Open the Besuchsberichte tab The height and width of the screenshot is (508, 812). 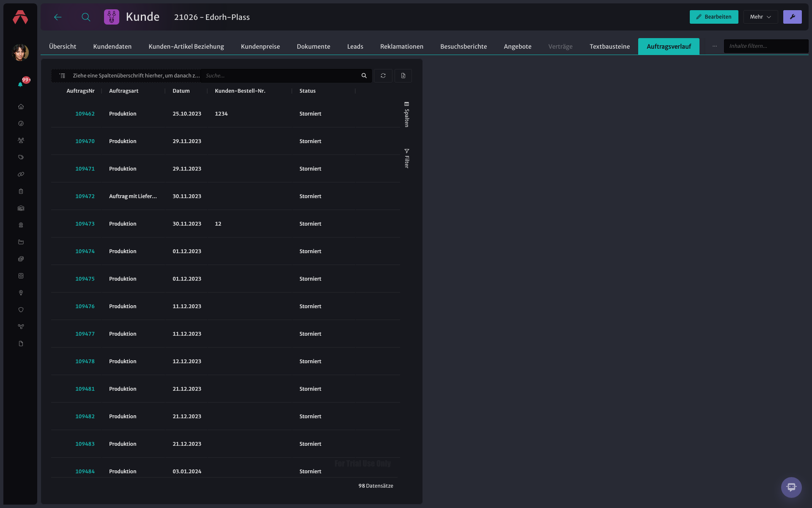coord(464,47)
